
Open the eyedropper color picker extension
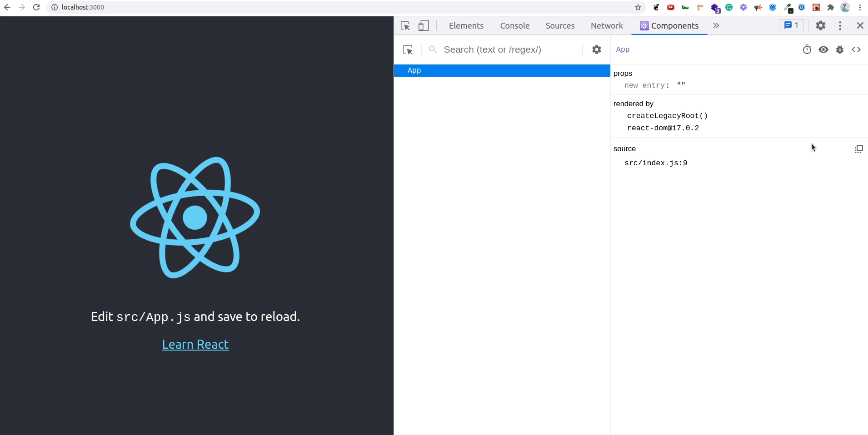tap(788, 8)
